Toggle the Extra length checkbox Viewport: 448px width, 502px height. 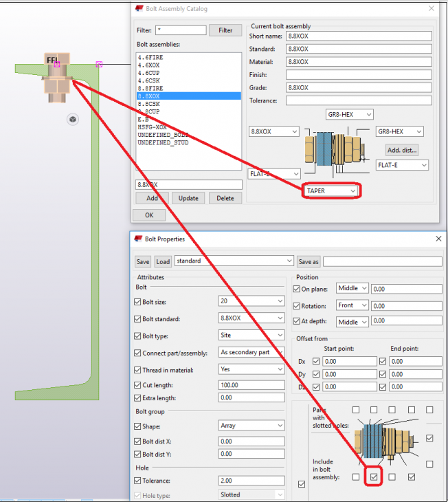[137, 398]
